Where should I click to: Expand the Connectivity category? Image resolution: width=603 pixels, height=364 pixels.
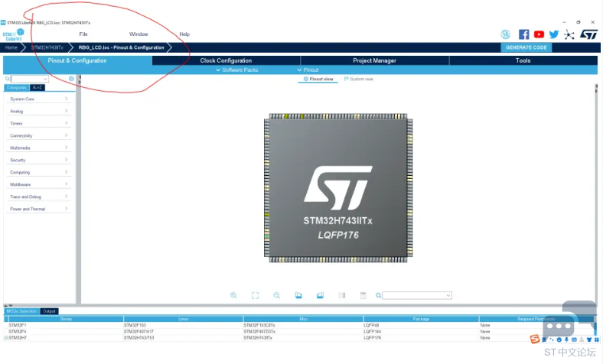[39, 135]
